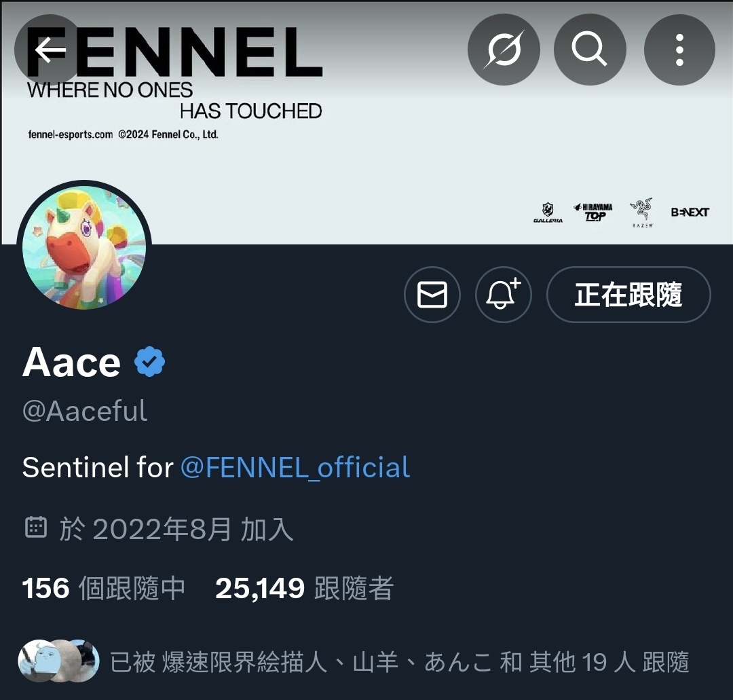This screenshot has height=700, width=733.
Task: Send a direct message via envelope icon
Action: (x=432, y=295)
